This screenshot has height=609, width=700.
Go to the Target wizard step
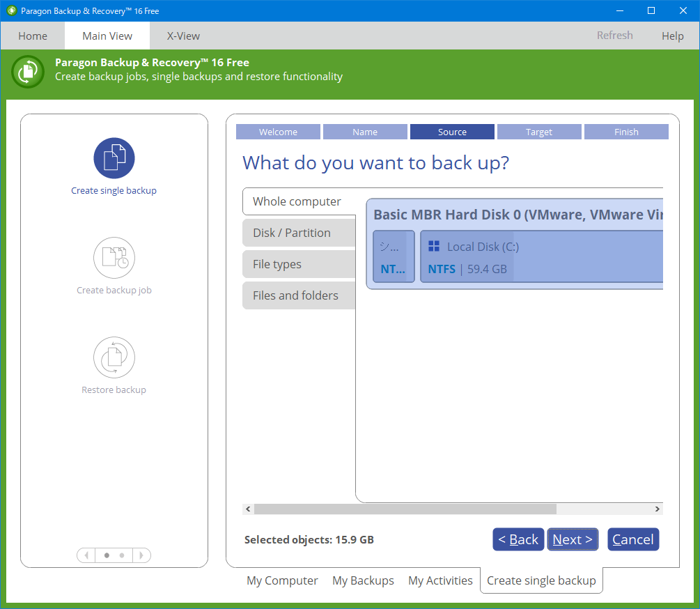(539, 132)
